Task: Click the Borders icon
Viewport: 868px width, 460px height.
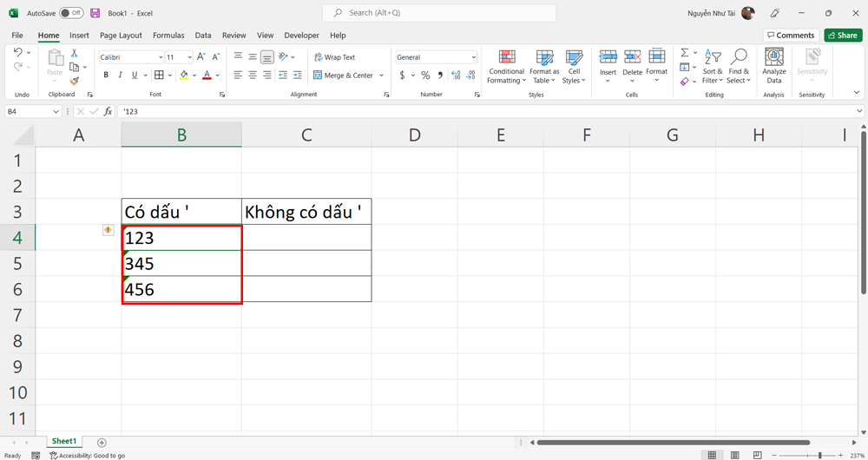Action: 160,75
